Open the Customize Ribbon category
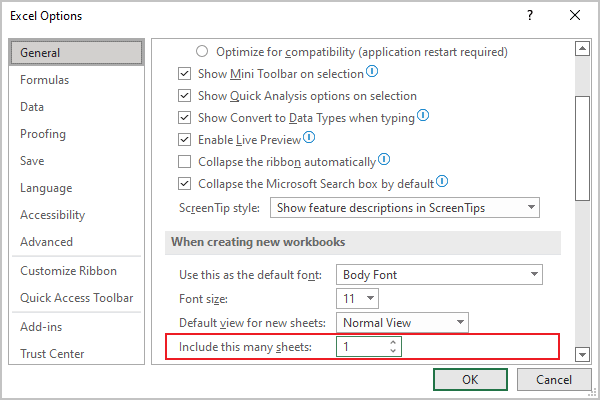The image size is (600, 400). pyautogui.click(x=77, y=271)
